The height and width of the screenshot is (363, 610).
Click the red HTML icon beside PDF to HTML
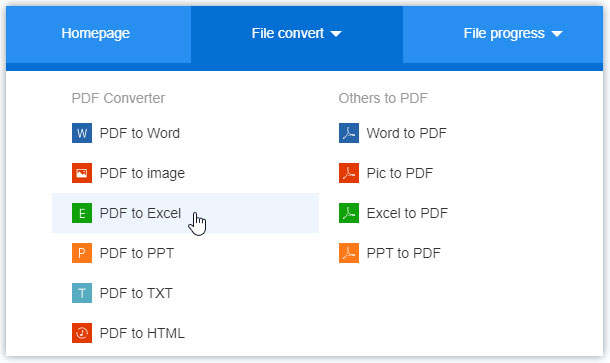[82, 333]
